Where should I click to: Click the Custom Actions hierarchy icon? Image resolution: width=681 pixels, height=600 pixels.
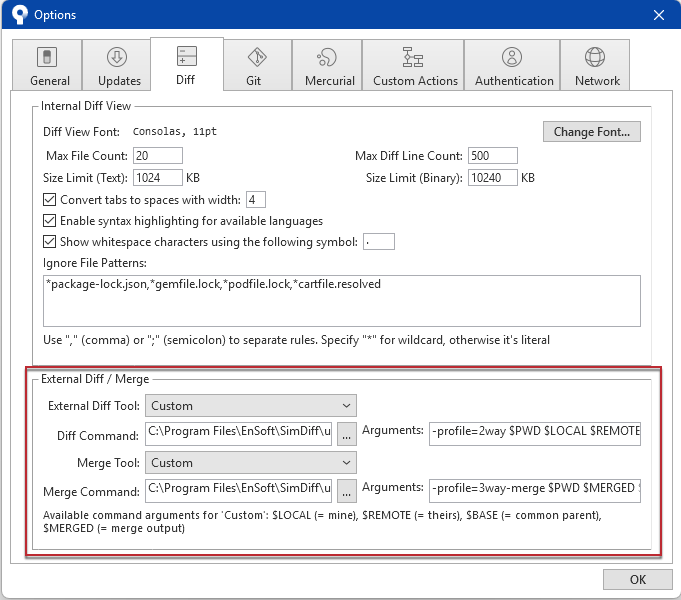(413, 57)
